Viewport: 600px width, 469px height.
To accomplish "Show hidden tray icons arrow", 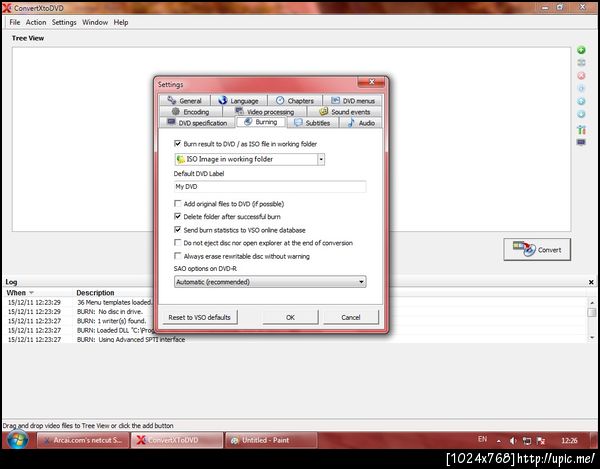I will (x=499, y=441).
